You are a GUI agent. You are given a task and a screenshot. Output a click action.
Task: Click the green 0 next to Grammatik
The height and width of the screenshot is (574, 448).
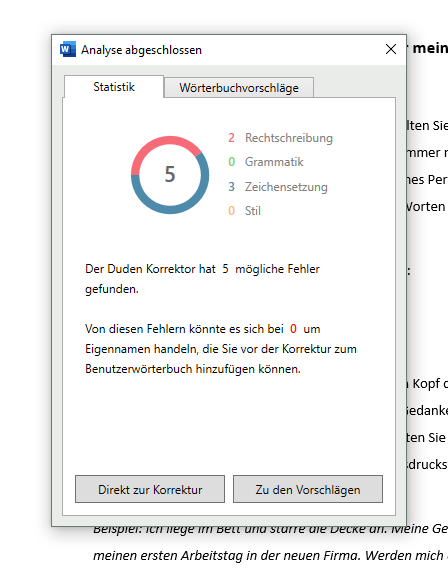pyautogui.click(x=231, y=162)
